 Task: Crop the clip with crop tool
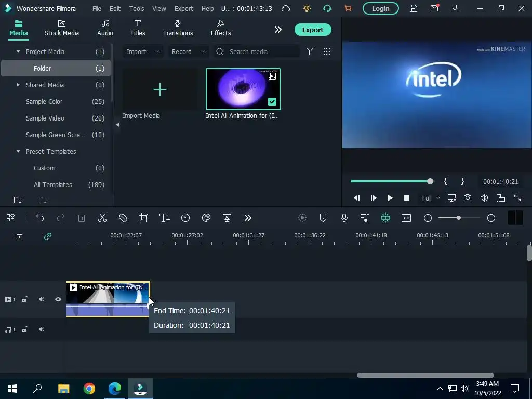click(x=144, y=218)
